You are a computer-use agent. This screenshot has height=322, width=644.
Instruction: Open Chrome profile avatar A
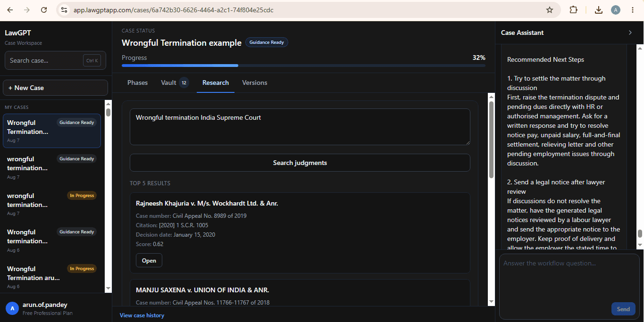(x=615, y=10)
